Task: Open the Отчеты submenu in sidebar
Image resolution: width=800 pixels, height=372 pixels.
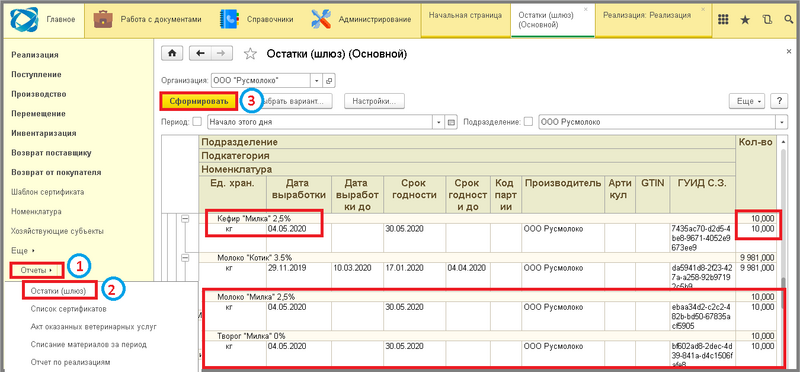Action: click(x=36, y=269)
